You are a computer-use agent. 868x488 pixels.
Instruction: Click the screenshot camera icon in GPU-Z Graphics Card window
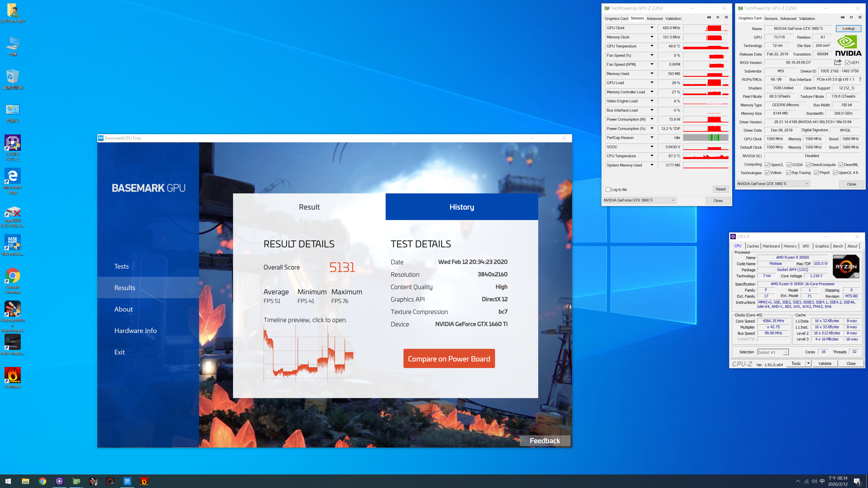pyautogui.click(x=842, y=17)
